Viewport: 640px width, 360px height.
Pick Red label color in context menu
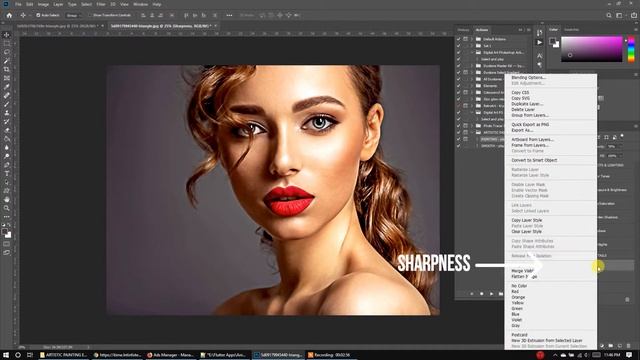515,291
